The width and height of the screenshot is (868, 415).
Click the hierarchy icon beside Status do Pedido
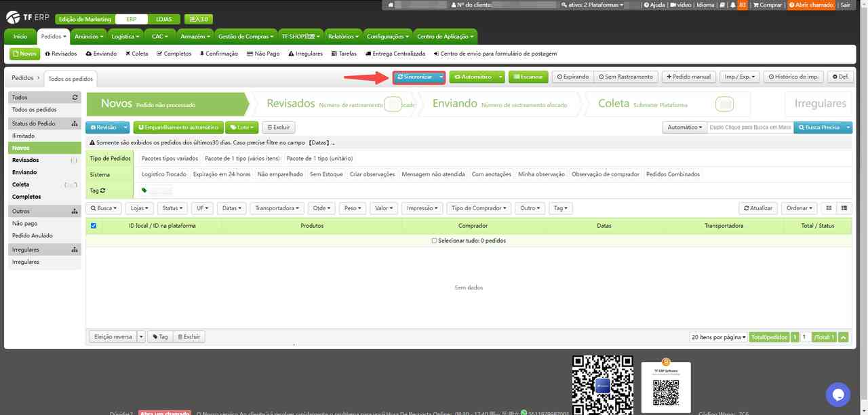75,123
